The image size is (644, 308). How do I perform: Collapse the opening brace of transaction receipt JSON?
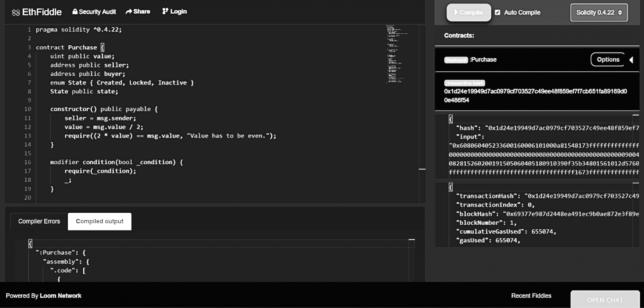(x=451, y=187)
